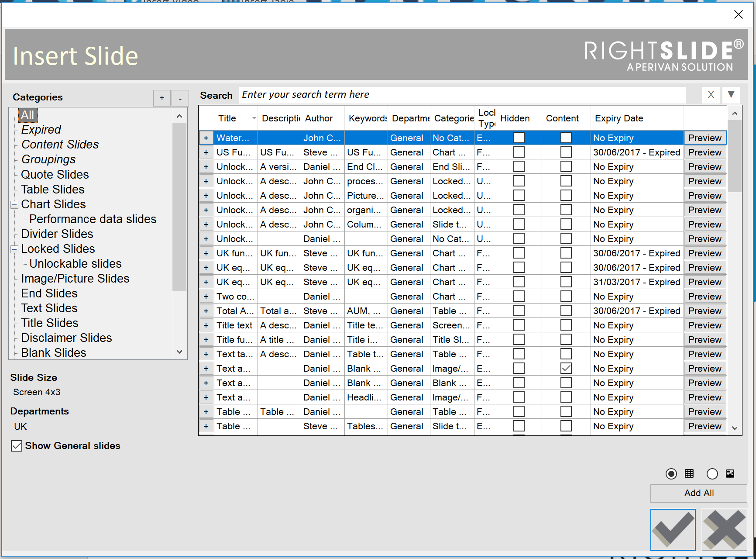756x559 pixels.
Task: Preview the Water... slide
Action: (x=705, y=138)
